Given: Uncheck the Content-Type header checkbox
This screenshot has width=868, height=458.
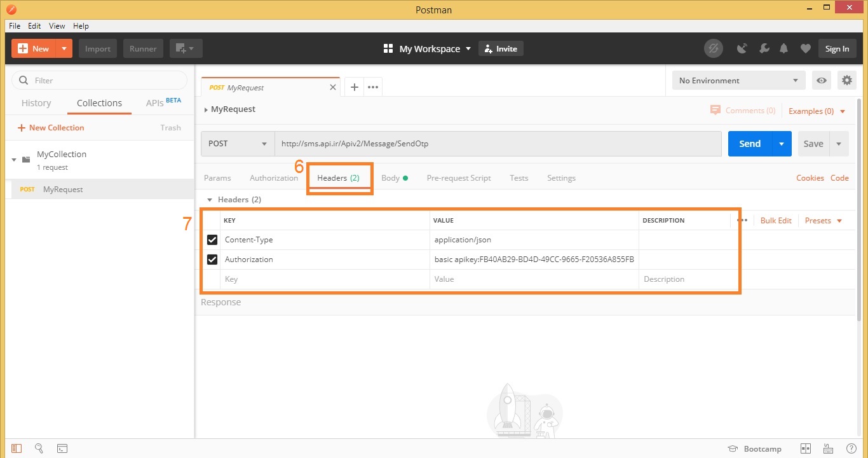Looking at the screenshot, I should pyautogui.click(x=212, y=240).
